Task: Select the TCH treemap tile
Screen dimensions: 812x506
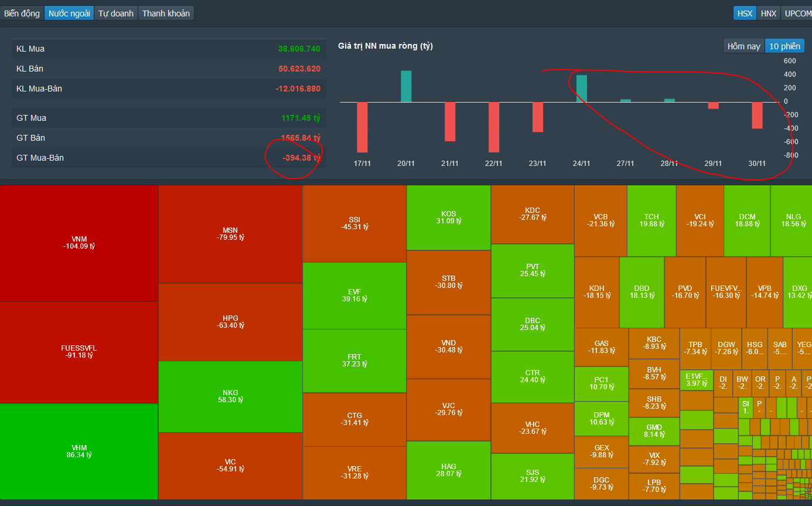Action: (651, 220)
